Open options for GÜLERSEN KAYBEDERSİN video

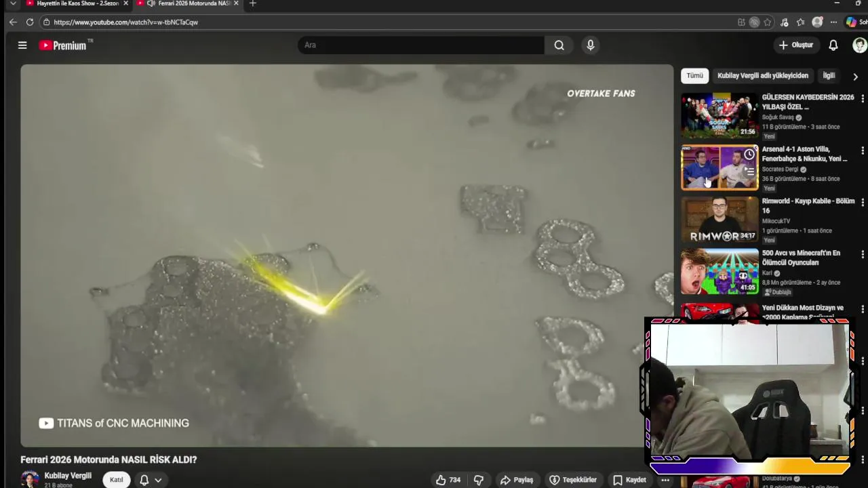point(863,99)
